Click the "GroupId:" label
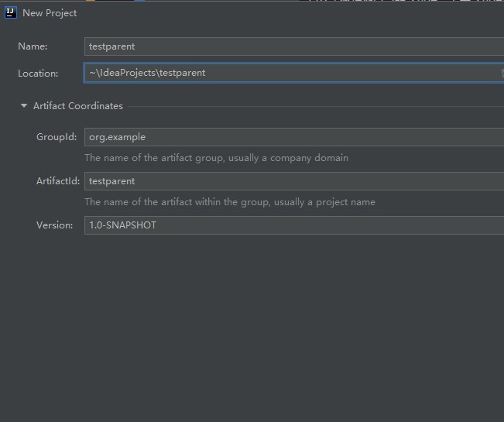The width and height of the screenshot is (504, 422). 57,137
